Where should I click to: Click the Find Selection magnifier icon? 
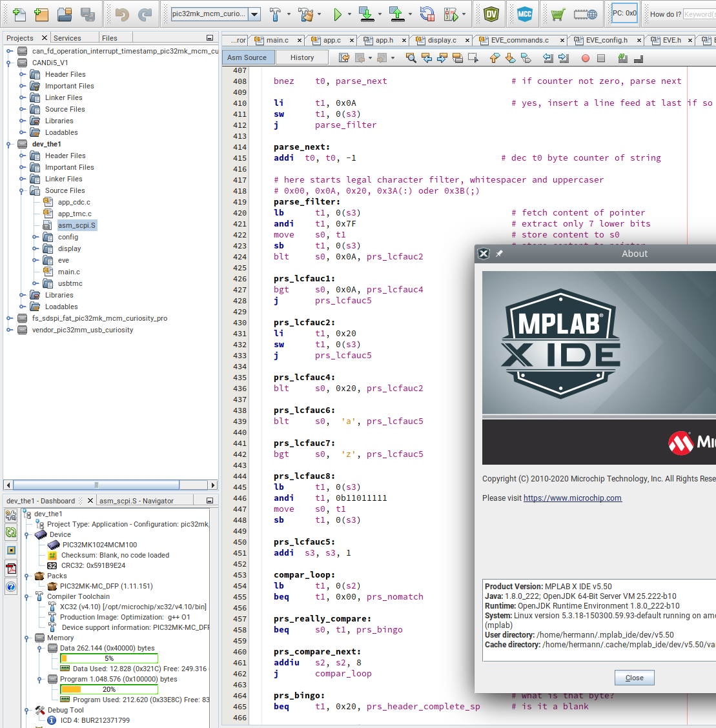411,58
